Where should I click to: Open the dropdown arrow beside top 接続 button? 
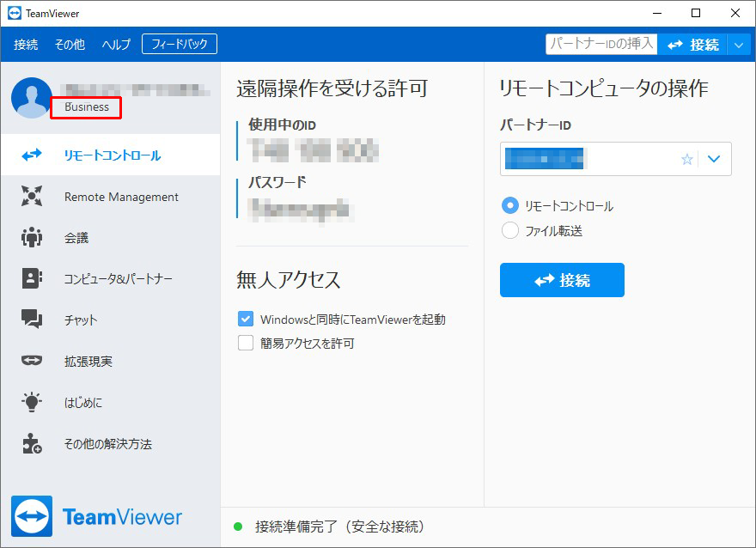pos(739,46)
